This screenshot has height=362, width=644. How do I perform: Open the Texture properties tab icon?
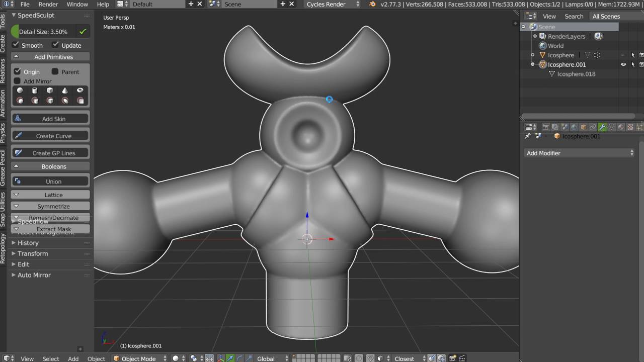pyautogui.click(x=630, y=127)
